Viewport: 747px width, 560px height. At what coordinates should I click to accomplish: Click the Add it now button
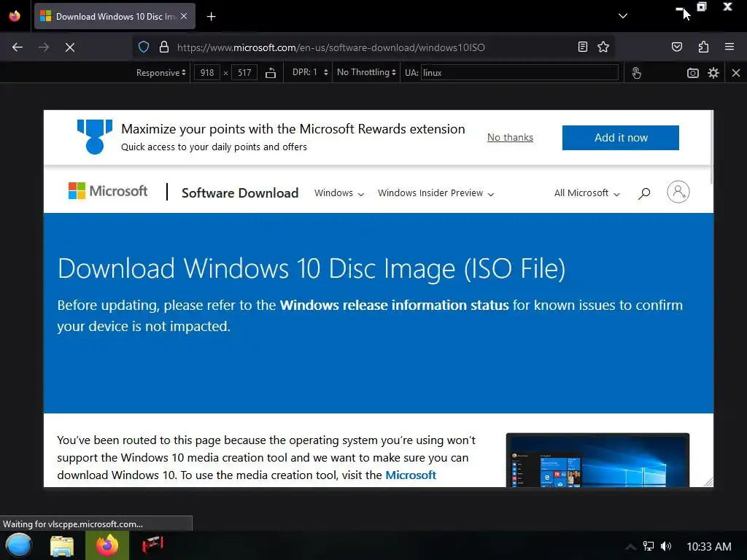coord(620,138)
